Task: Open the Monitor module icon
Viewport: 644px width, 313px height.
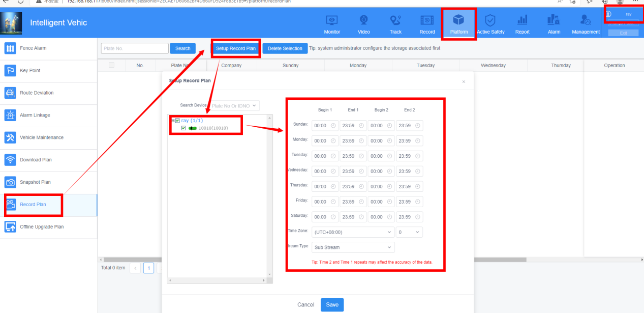Action: pyautogui.click(x=331, y=20)
